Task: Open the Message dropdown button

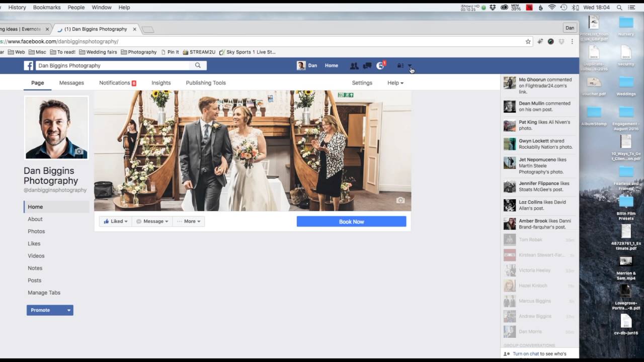Action: coord(152,221)
